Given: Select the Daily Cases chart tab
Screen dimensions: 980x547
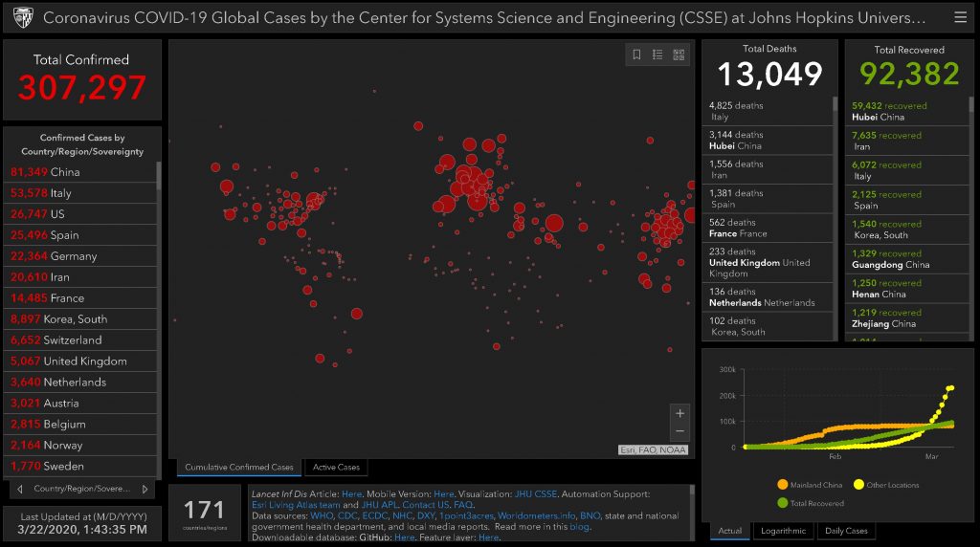Looking at the screenshot, I should pos(846,531).
